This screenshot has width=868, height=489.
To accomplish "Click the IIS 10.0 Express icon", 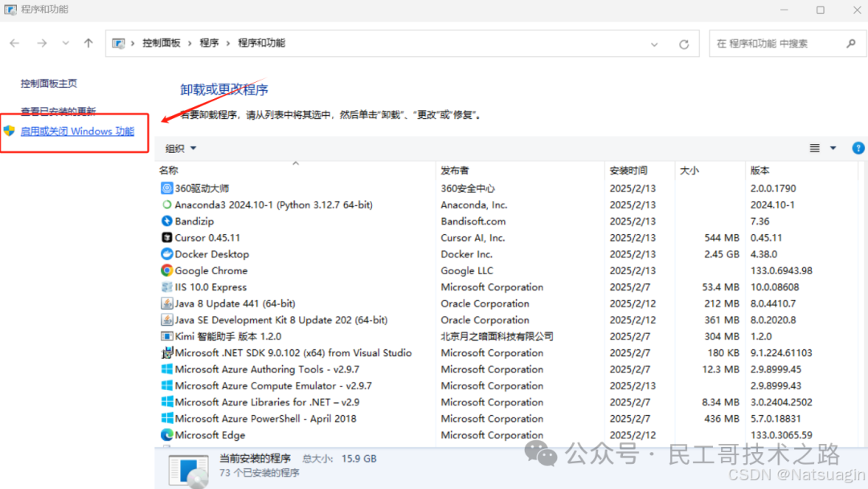I will click(x=166, y=287).
